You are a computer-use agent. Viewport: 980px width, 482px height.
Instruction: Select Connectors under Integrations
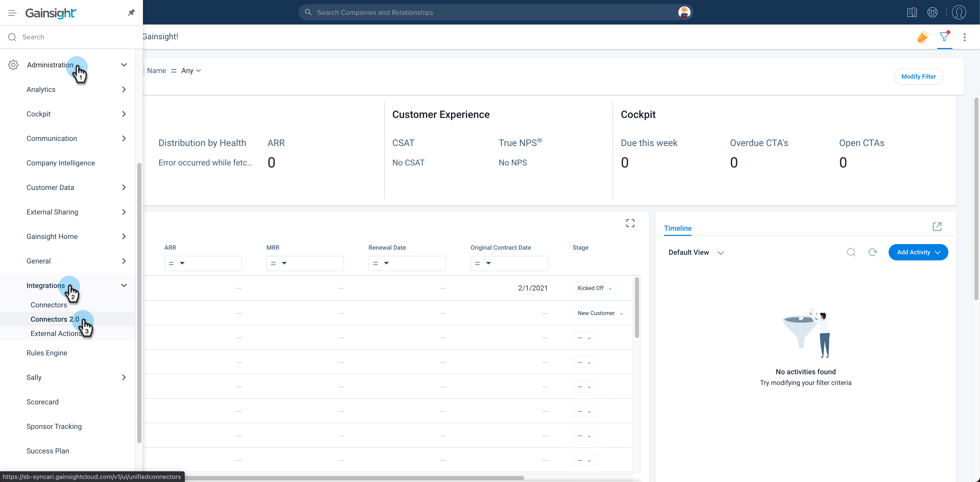click(49, 305)
